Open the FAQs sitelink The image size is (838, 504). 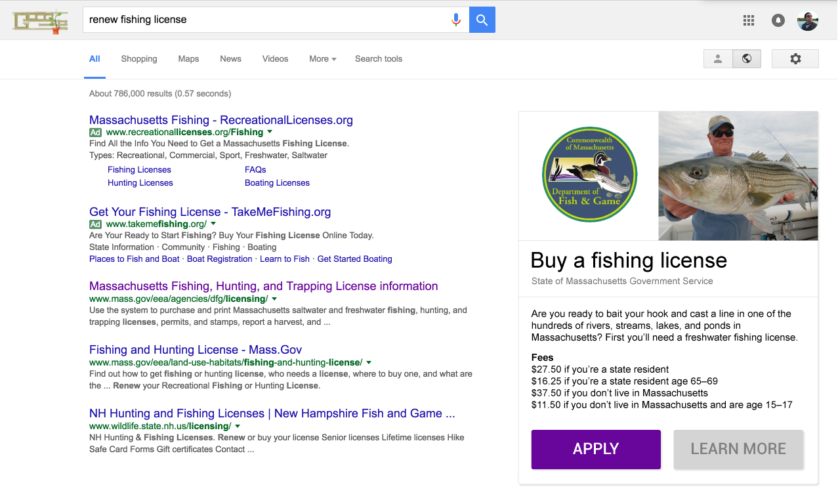[255, 170]
